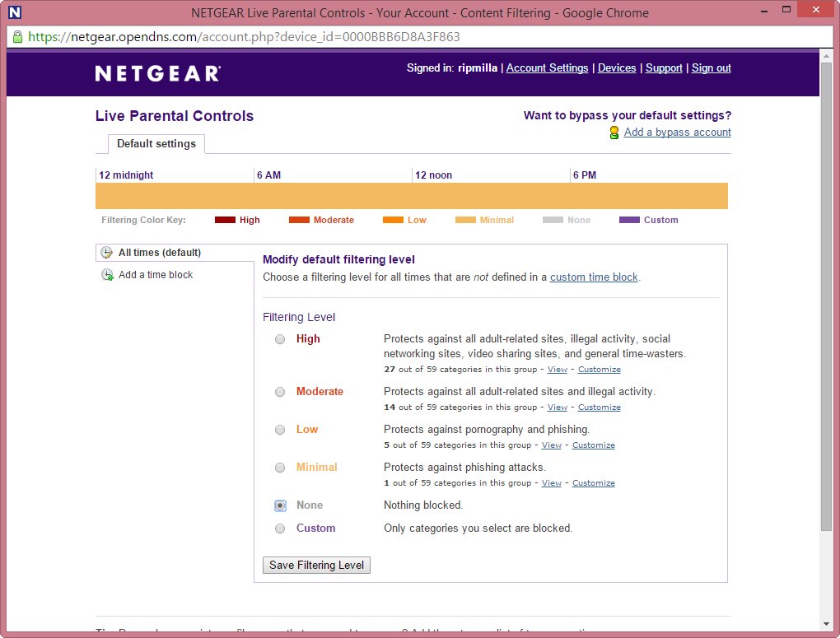The image size is (840, 638).
Task: Open the Default settings tab
Action: [156, 144]
